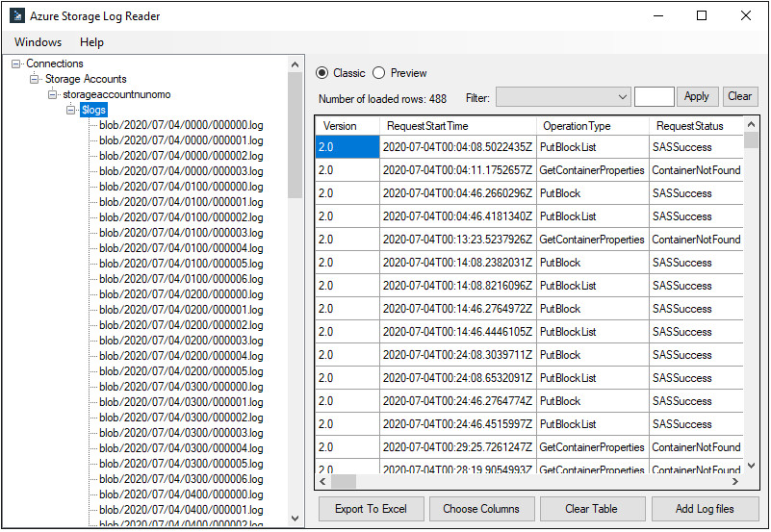
Task: Click Export To Excel button
Action: coord(371,509)
